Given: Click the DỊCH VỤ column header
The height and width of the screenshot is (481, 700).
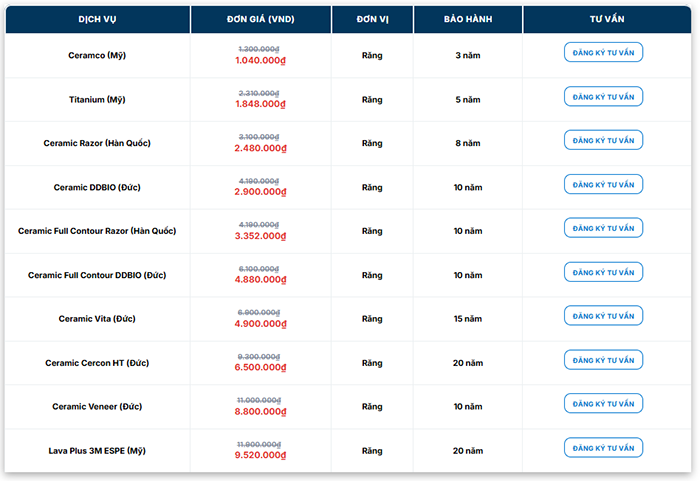Looking at the screenshot, I should 97,19.
